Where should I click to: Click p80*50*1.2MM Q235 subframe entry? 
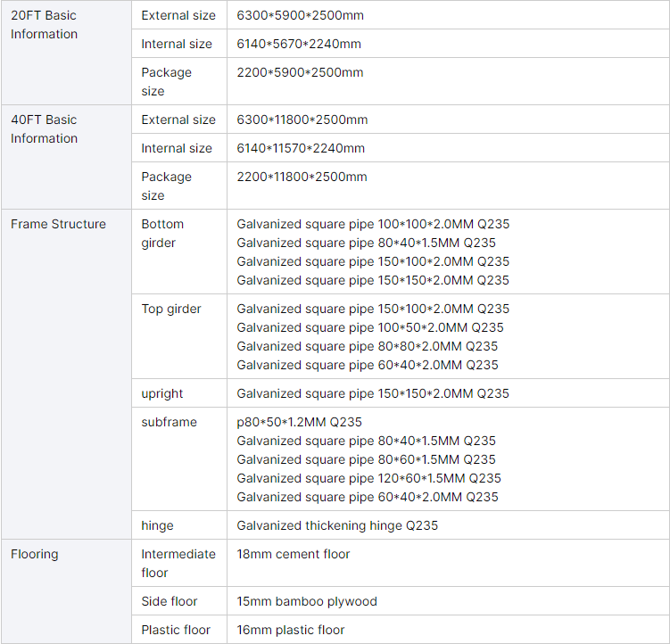[x=299, y=422]
